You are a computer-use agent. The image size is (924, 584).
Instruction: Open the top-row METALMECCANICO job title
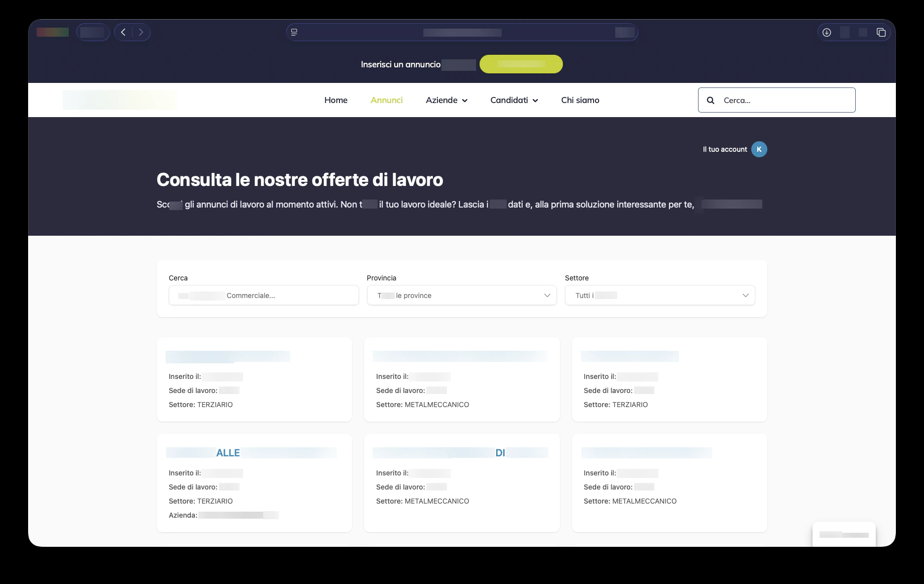coord(460,356)
